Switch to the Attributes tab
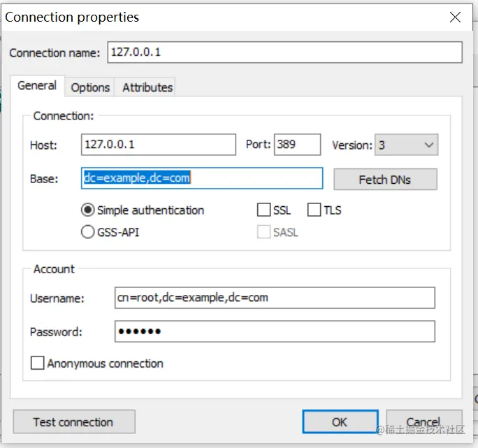This screenshot has width=478, height=448. [147, 87]
